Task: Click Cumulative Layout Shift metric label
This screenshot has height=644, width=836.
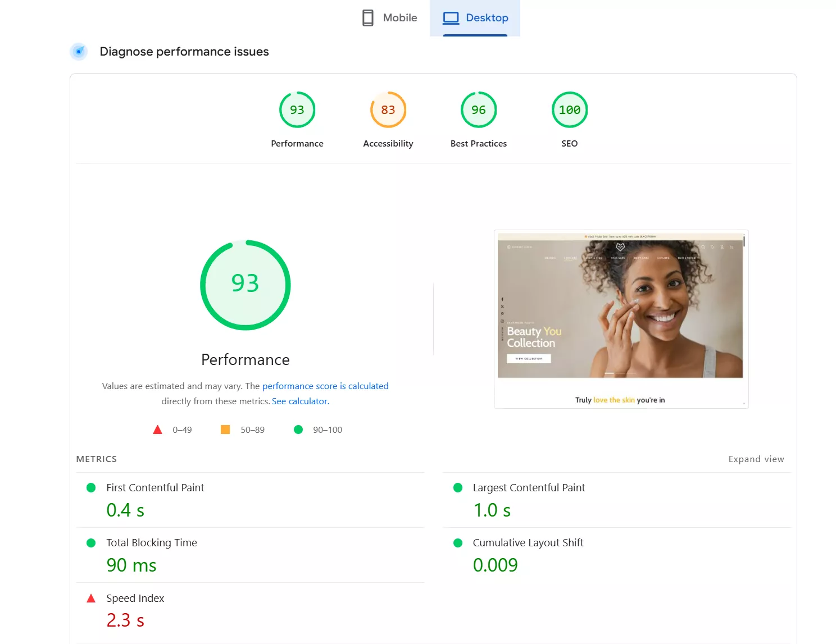Action: tap(528, 543)
